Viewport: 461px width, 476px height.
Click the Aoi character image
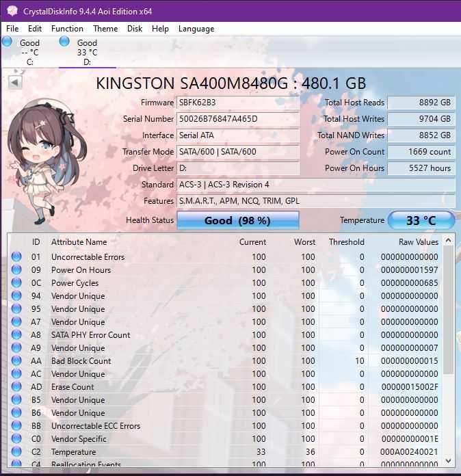46,161
